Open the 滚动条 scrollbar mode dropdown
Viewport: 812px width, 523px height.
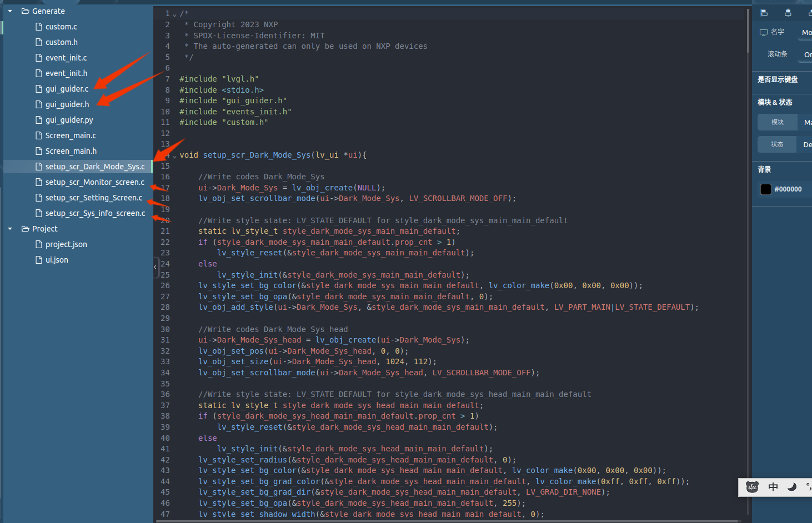(x=805, y=54)
